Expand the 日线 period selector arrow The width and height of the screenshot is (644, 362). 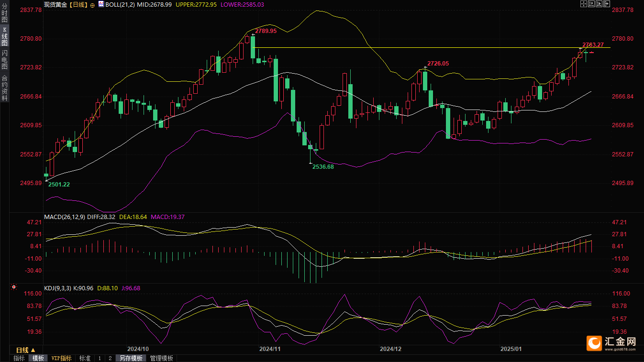point(33,350)
